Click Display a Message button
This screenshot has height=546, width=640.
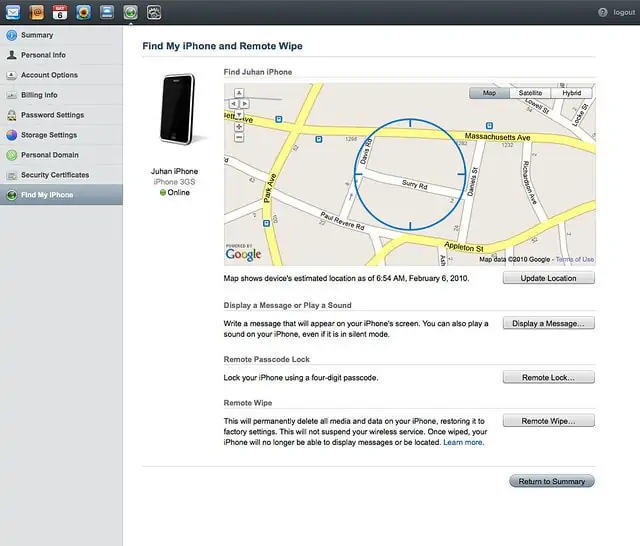click(549, 323)
